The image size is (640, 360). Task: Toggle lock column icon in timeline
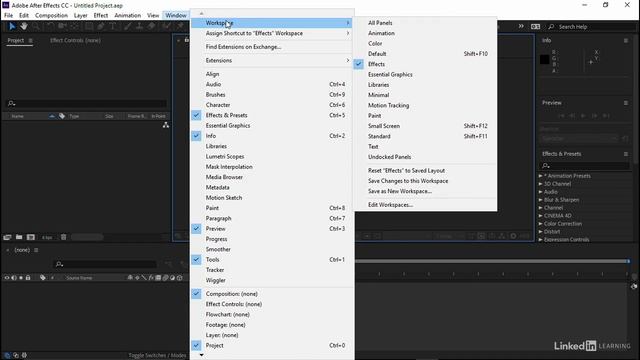tap(28, 278)
